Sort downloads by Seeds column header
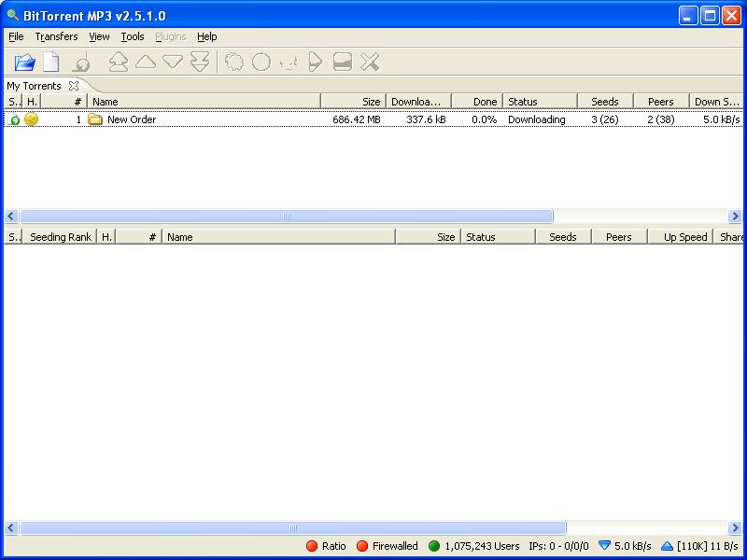This screenshot has height=560, width=747. (x=605, y=102)
